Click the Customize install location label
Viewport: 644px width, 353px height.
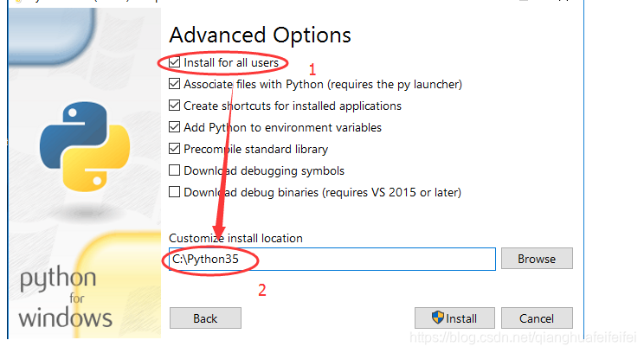point(235,238)
